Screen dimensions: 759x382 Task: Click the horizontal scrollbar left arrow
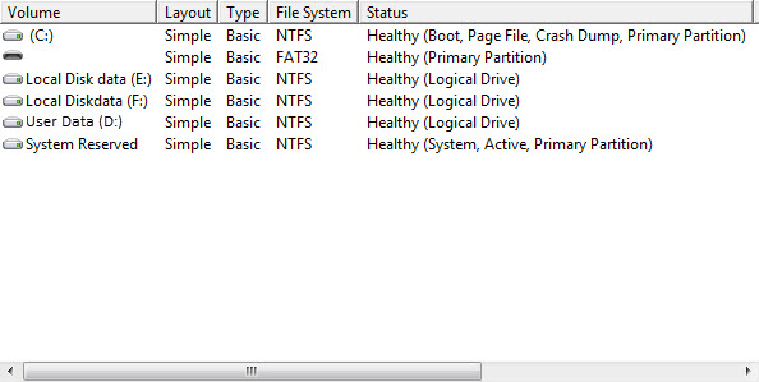pos(11,371)
